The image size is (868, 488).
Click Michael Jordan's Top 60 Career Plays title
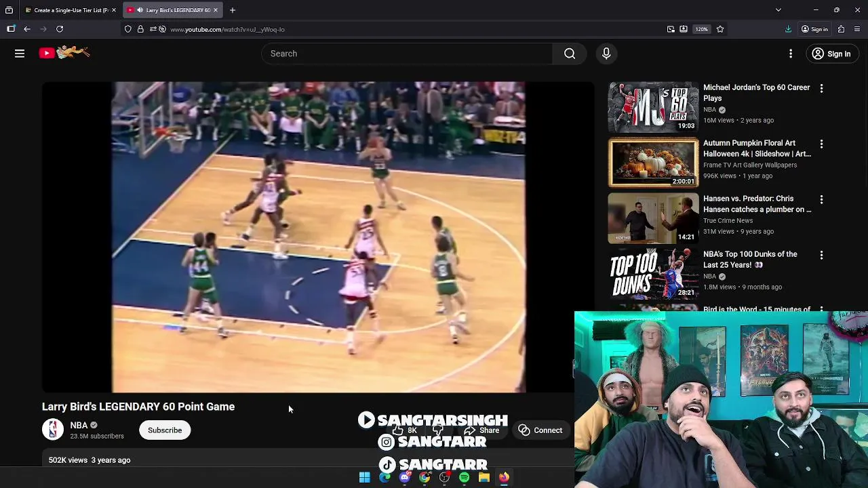[x=757, y=93]
